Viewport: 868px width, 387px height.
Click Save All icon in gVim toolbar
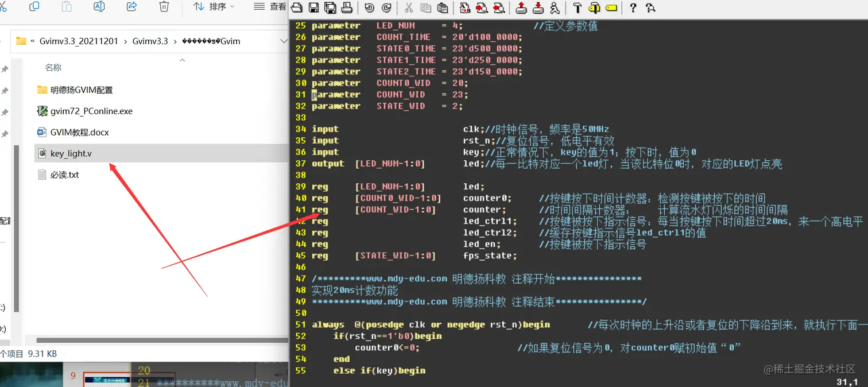(x=330, y=7)
